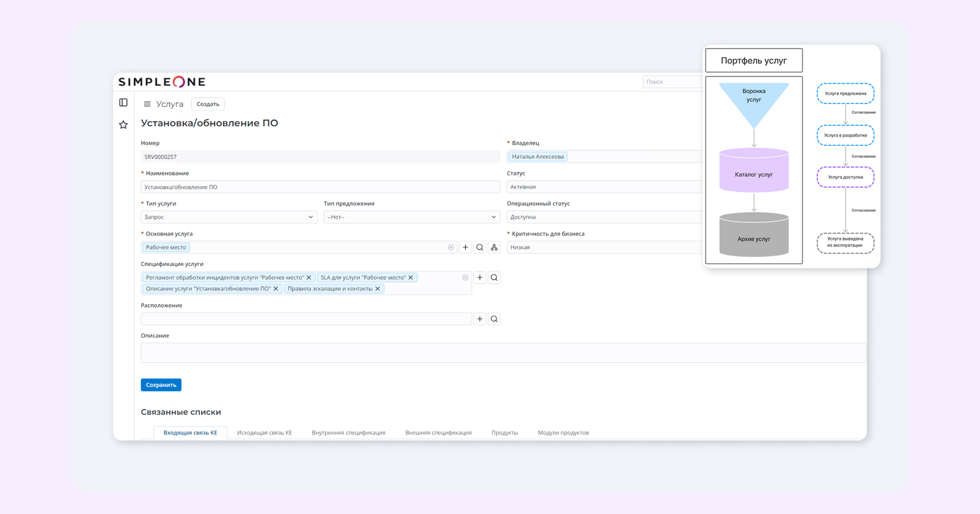This screenshot has height=514, width=980.
Task: Remove 'SLA для услуги "Рабочее место"' tag
Action: click(x=411, y=278)
